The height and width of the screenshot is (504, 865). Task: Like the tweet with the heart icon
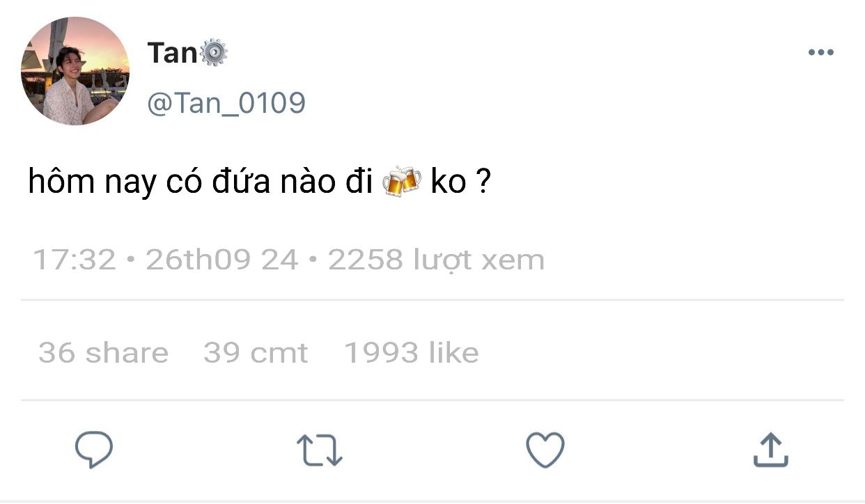(545, 450)
